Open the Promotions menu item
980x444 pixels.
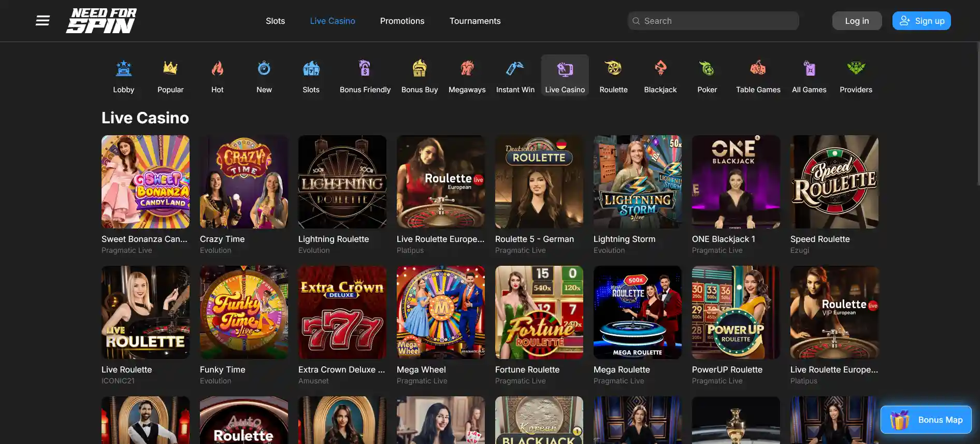point(402,21)
